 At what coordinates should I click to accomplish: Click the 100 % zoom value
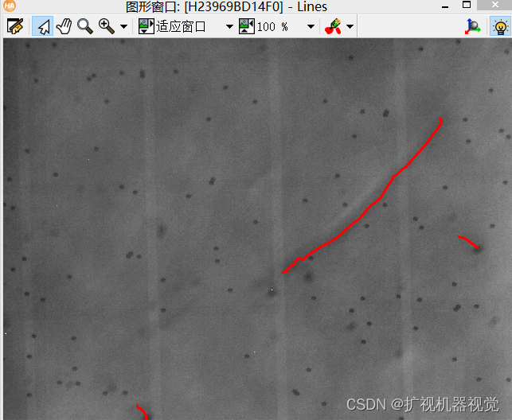coord(272,27)
